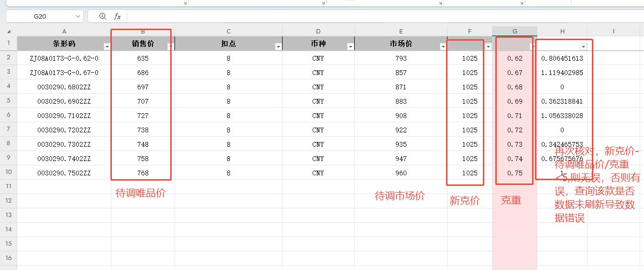Open the filter arrow in cell F1
This screenshot has width=644, height=270.
(488, 47)
